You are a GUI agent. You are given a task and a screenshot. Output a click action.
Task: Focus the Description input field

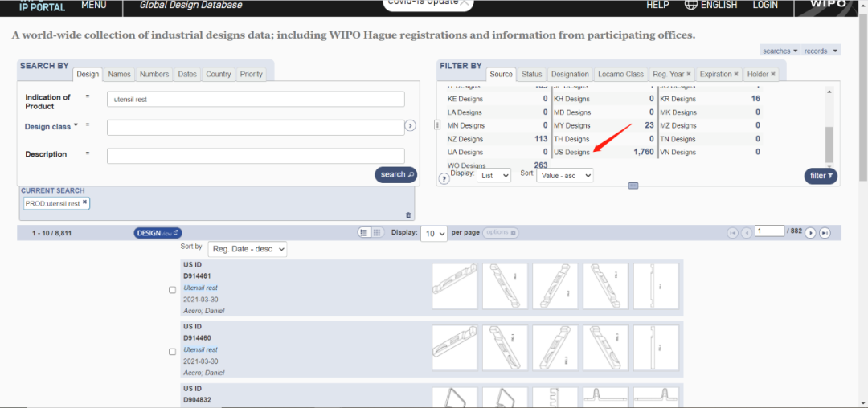click(256, 156)
